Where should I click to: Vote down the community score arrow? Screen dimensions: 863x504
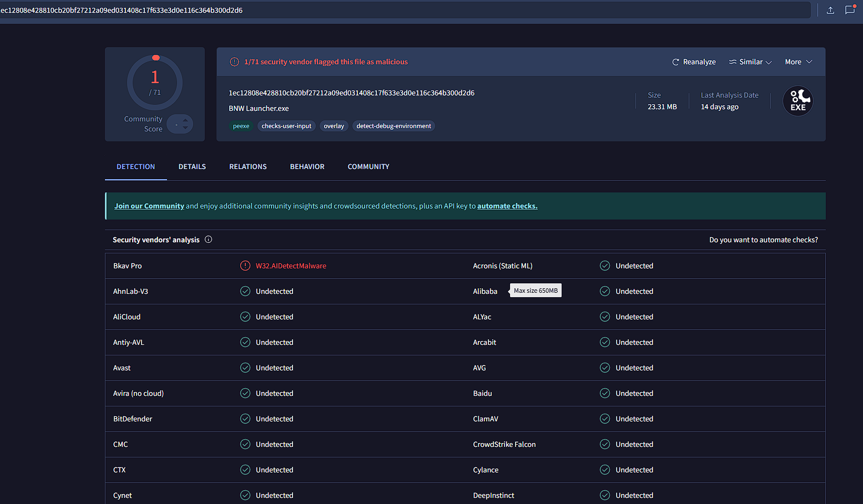[x=185, y=128]
